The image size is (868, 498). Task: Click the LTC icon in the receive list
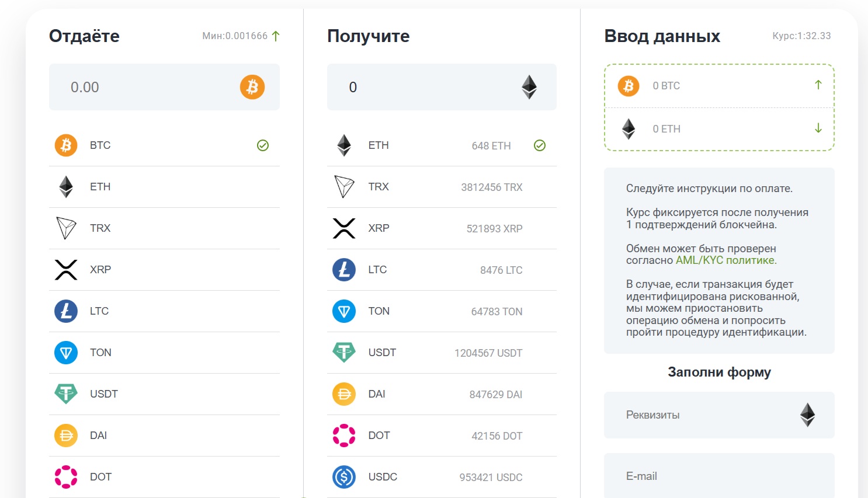344,270
